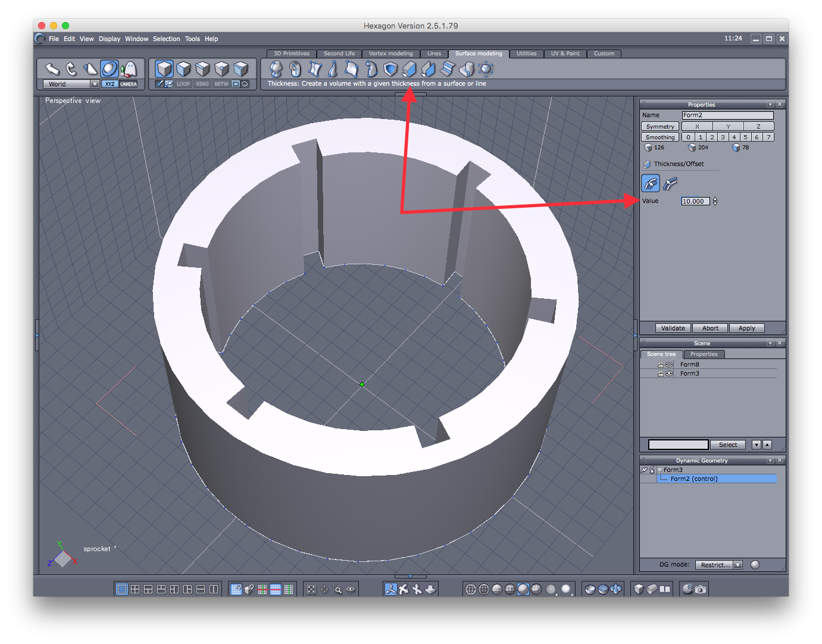Viewport: 822px width, 644px height.
Task: Set the single viewport layout
Action: (122, 589)
